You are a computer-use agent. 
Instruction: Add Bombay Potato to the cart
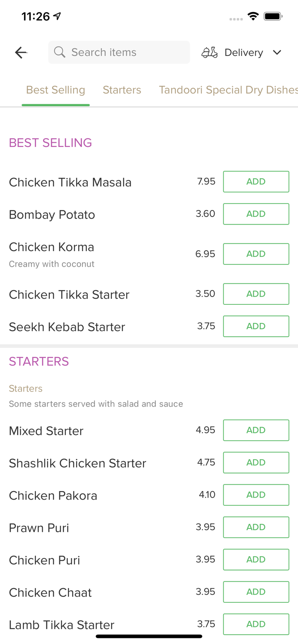click(256, 214)
